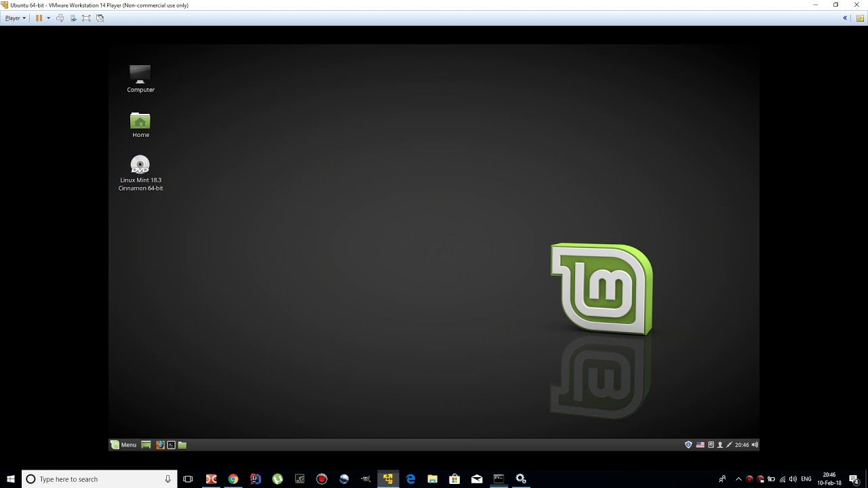
Task: Open the Mail app from Windows taskbar
Action: 477,479
